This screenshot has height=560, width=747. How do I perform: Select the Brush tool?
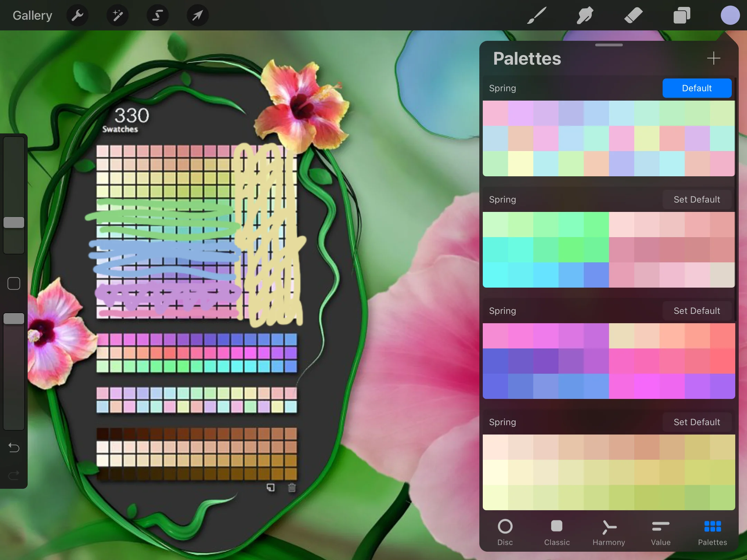click(x=536, y=15)
